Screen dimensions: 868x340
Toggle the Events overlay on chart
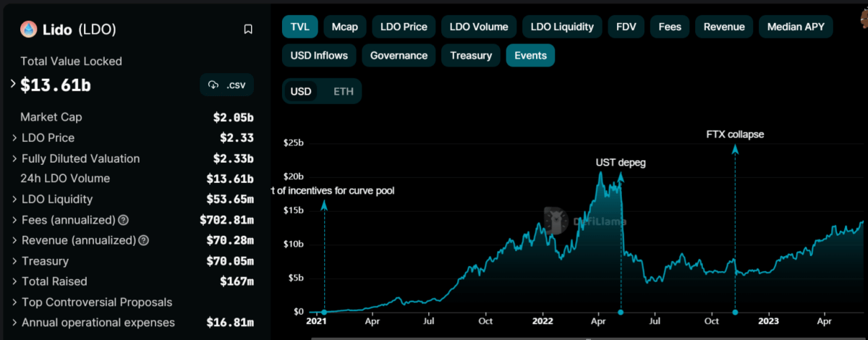(530, 55)
